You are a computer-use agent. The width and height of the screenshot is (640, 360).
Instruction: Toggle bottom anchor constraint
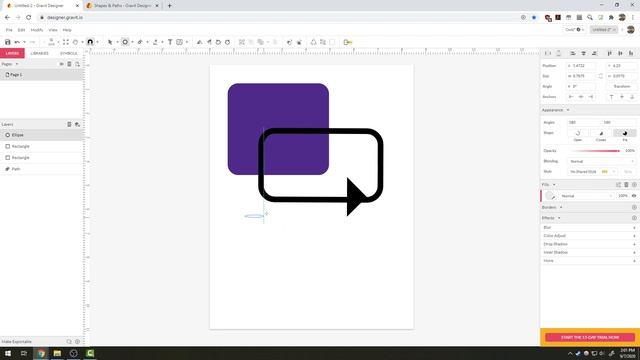632,97
